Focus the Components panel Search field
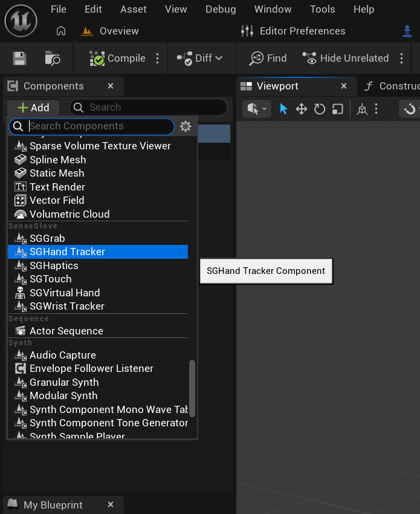This screenshot has width=420, height=514. click(148, 107)
